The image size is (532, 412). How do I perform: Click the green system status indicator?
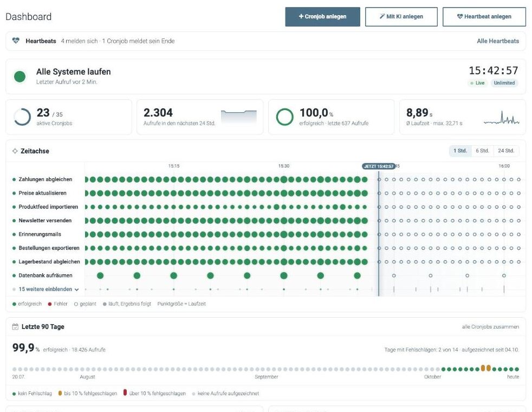point(20,76)
